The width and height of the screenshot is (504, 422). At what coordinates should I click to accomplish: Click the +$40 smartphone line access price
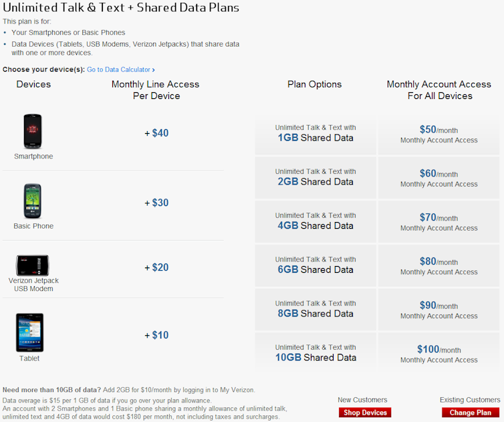click(156, 133)
